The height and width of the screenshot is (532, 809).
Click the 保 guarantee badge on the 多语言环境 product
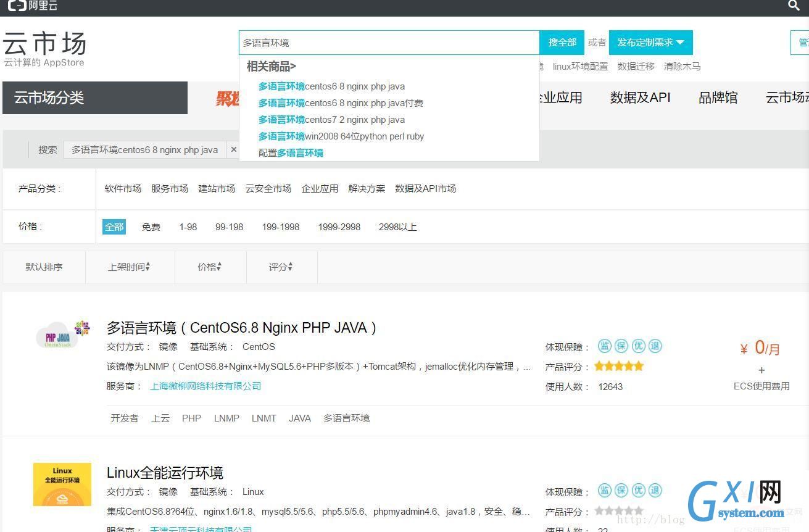[x=621, y=346]
